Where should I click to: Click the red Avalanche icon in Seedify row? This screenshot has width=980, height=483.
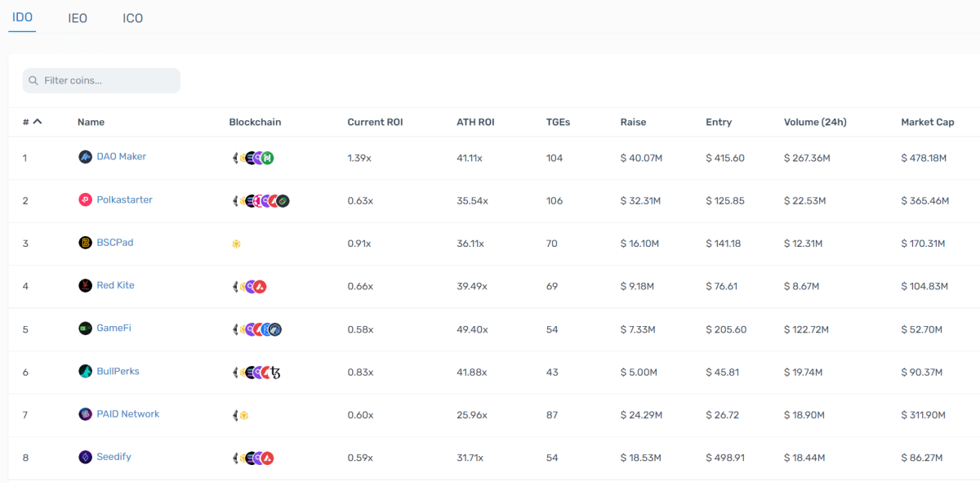[267, 458]
